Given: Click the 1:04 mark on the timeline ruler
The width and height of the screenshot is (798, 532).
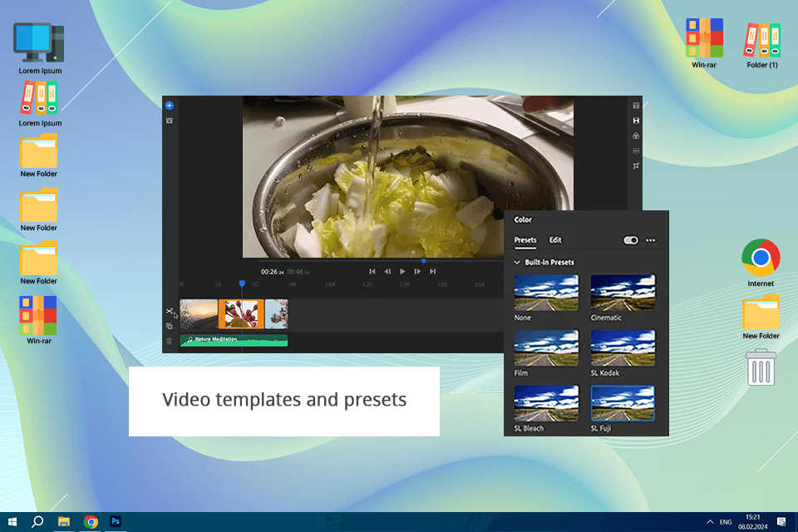Looking at the screenshot, I should pos(330,284).
